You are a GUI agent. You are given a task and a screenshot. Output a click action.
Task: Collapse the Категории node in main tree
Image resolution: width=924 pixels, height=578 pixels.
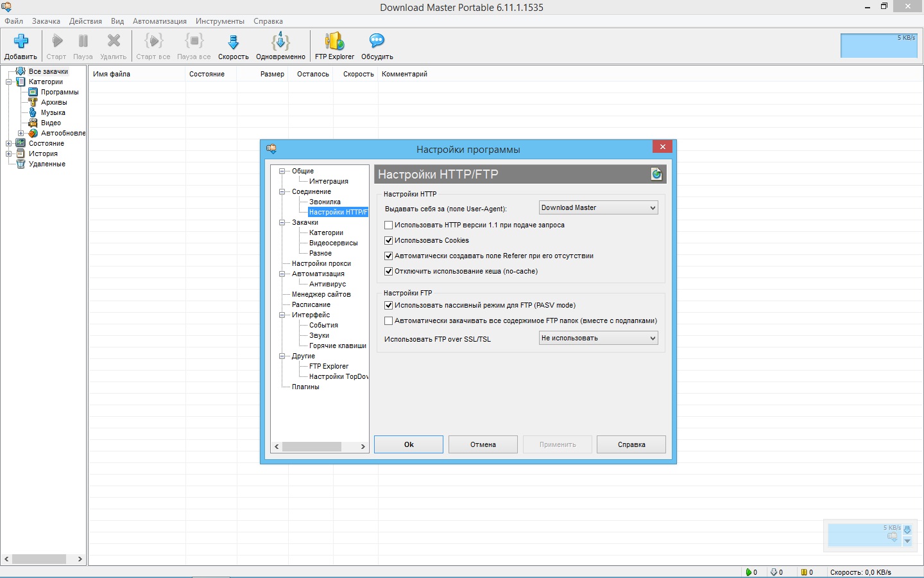click(8, 82)
